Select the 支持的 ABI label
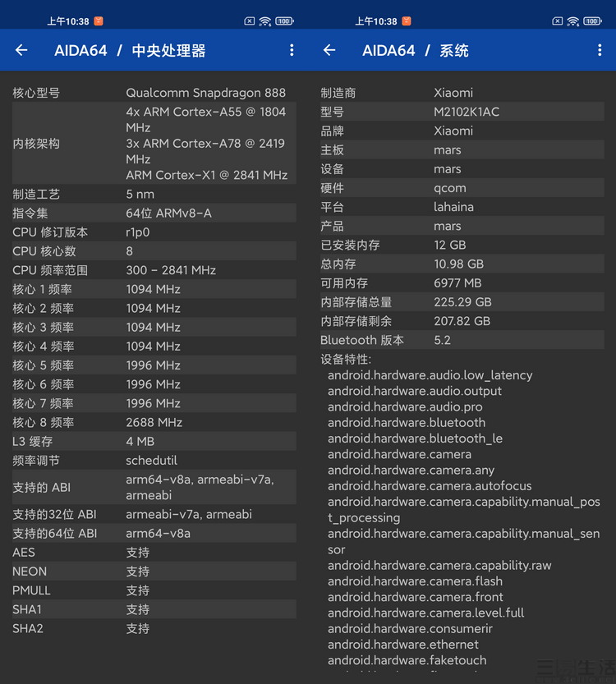This screenshot has height=684, width=616. coord(41,487)
